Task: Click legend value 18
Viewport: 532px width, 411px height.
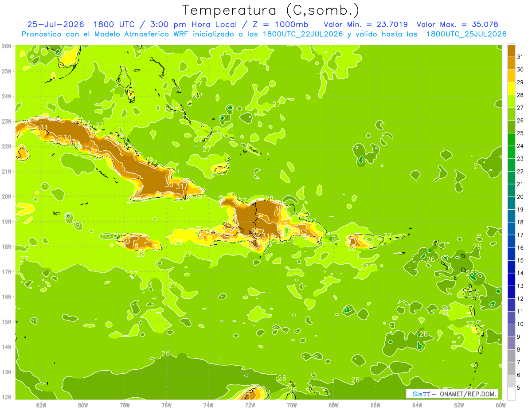Action: pos(520,222)
